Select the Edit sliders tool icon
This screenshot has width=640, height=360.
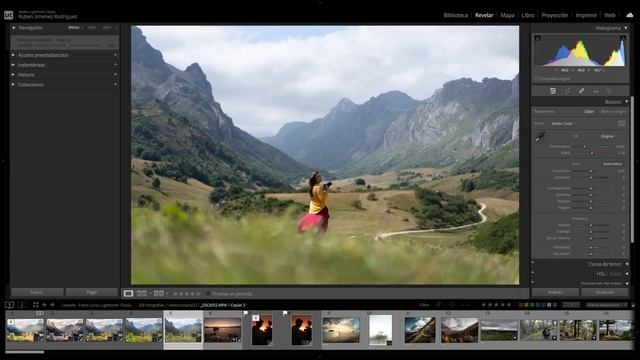click(553, 91)
